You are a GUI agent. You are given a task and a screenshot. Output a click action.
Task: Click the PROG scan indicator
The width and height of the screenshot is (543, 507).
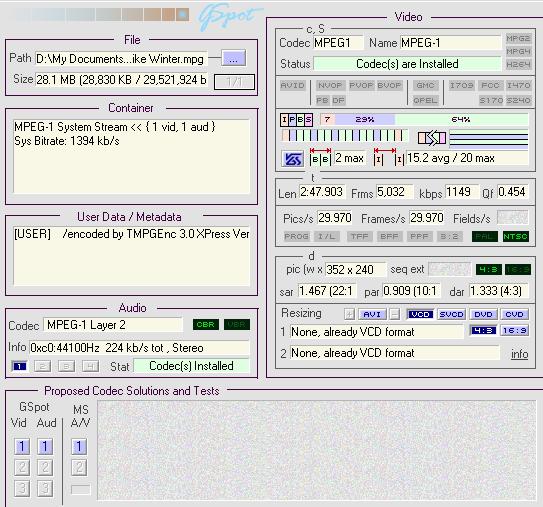[x=296, y=237]
